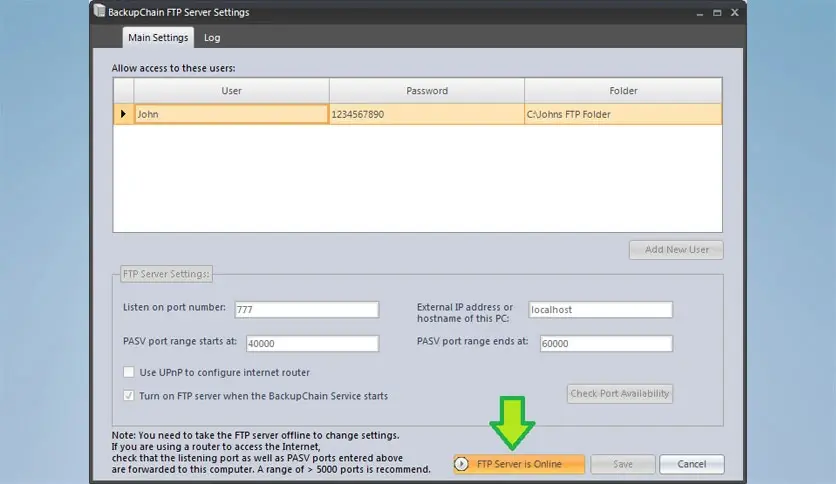Image resolution: width=836 pixels, height=484 pixels.
Task: Click the User column header
Action: tap(231, 91)
